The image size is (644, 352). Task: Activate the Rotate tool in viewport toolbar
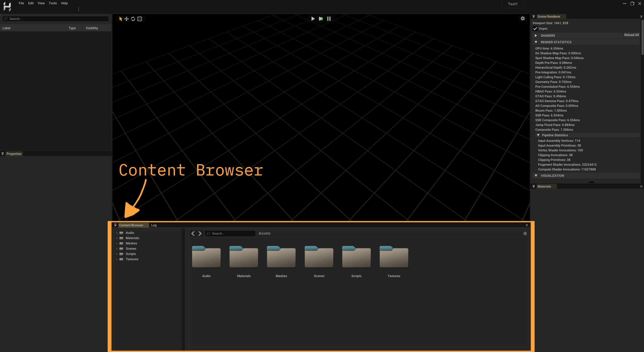point(133,19)
